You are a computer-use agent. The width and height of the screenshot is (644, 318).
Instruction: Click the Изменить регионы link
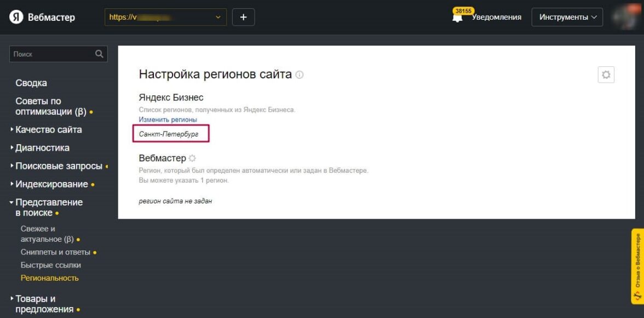click(x=168, y=120)
